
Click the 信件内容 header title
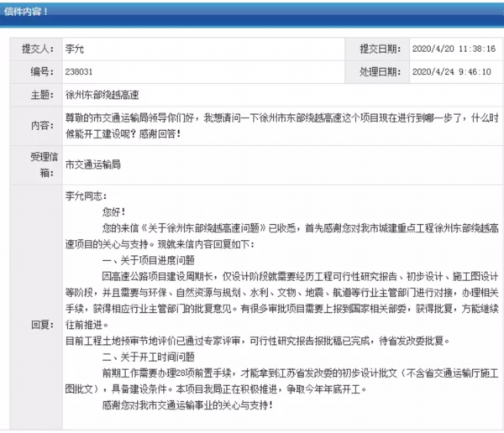click(27, 11)
